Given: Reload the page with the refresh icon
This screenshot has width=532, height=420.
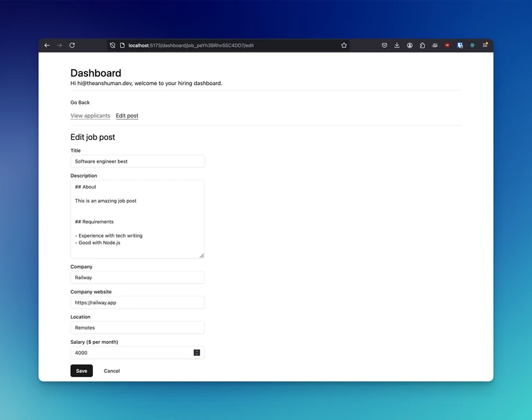Looking at the screenshot, I should [x=72, y=46].
